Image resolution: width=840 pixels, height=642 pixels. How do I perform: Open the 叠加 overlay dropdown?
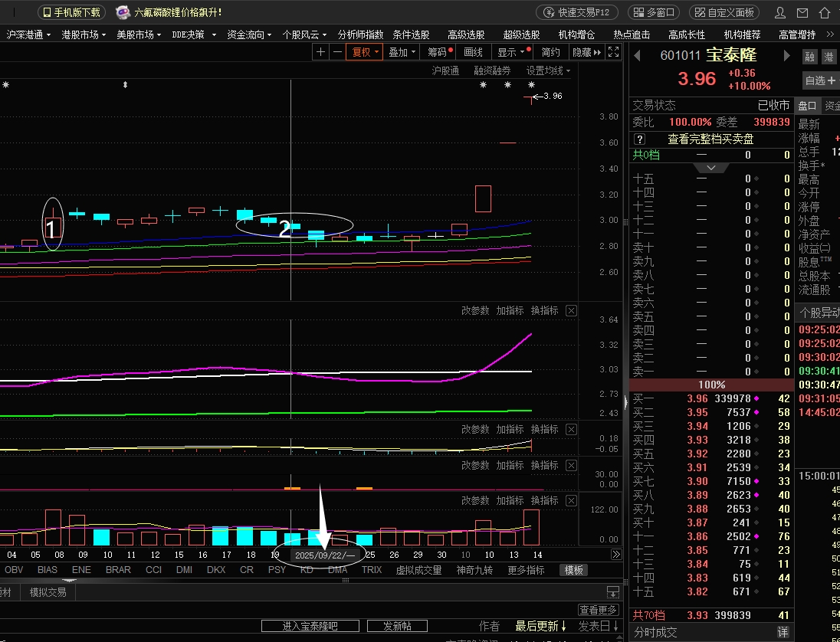click(x=402, y=52)
